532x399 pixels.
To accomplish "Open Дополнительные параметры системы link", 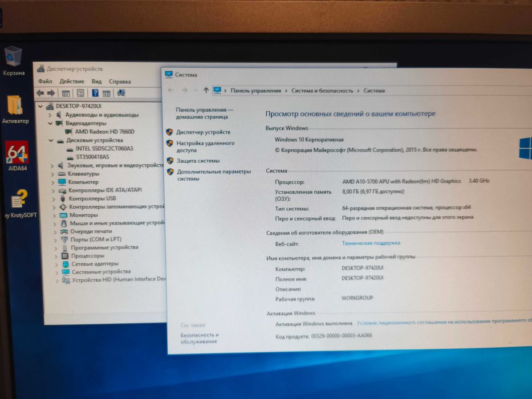I will pyautogui.click(x=214, y=175).
